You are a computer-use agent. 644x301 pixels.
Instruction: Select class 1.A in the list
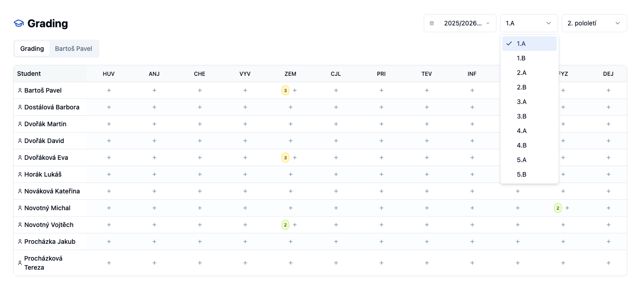[x=530, y=44]
